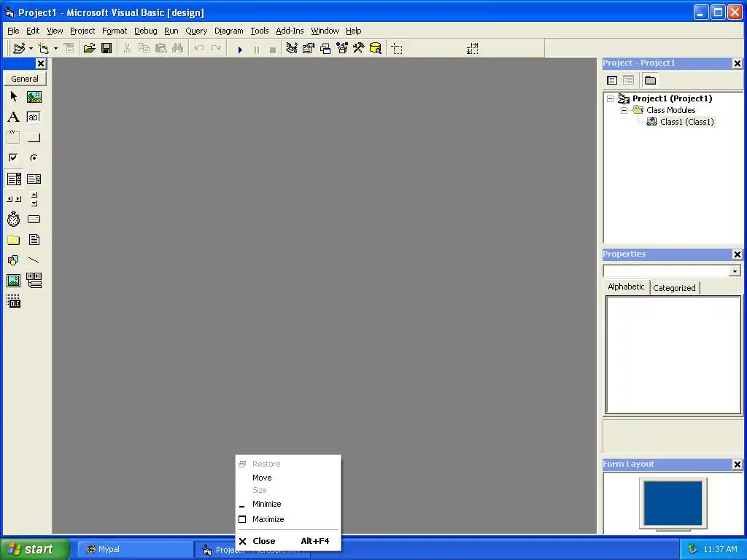Image resolution: width=747 pixels, height=560 pixels.
Task: Switch to the Categorized tab
Action: coord(674,288)
